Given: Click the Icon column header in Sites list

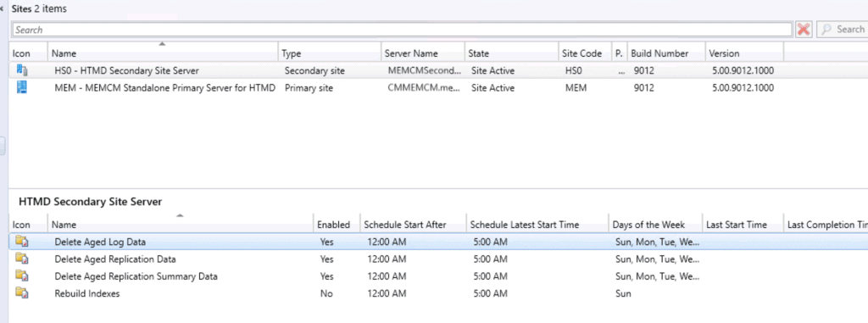Looking at the screenshot, I should [28, 53].
